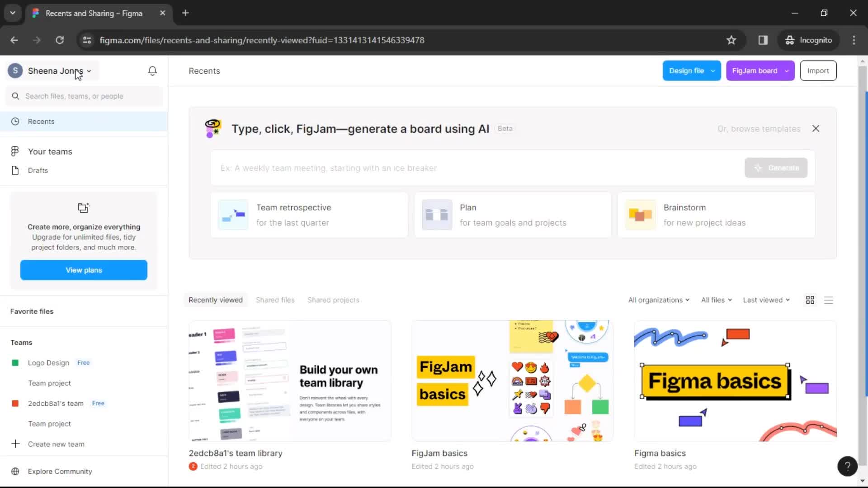The width and height of the screenshot is (868, 488).
Task: Click the list view toggle icon
Action: point(829,300)
